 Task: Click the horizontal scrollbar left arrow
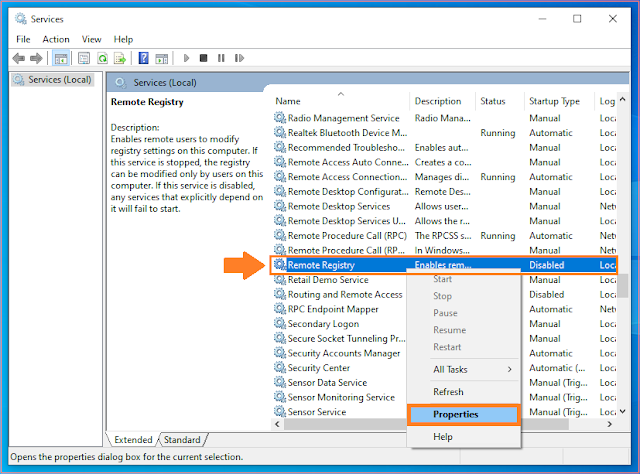[x=278, y=424]
